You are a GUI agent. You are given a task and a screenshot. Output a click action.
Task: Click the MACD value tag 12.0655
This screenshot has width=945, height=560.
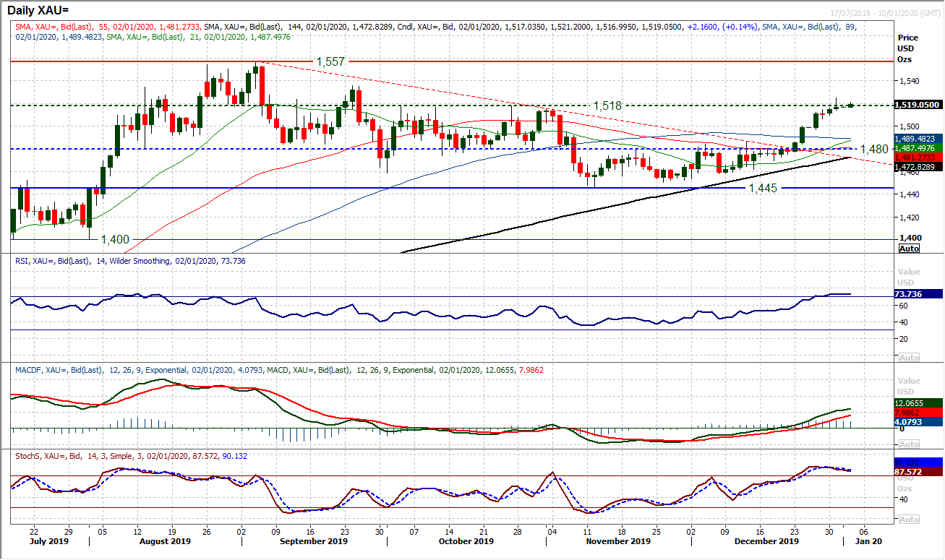point(917,402)
